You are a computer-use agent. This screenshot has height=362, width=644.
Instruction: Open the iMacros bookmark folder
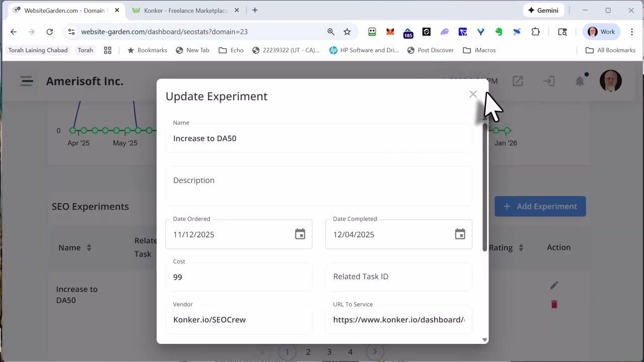pyautogui.click(x=479, y=50)
